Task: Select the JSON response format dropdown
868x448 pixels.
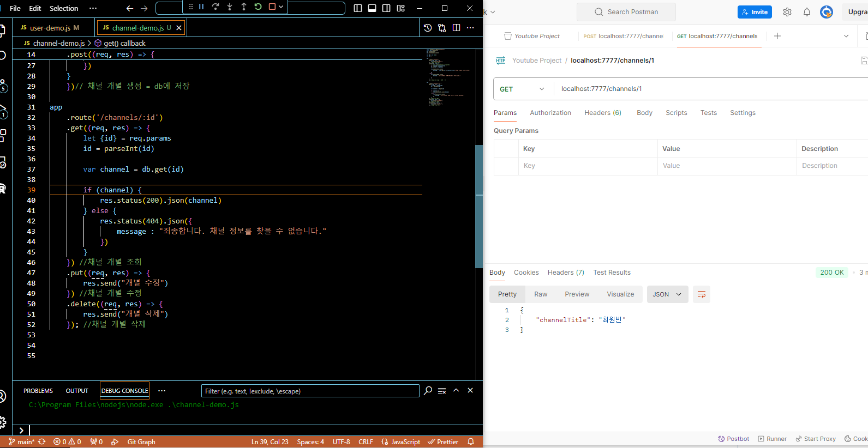Action: tap(667, 294)
